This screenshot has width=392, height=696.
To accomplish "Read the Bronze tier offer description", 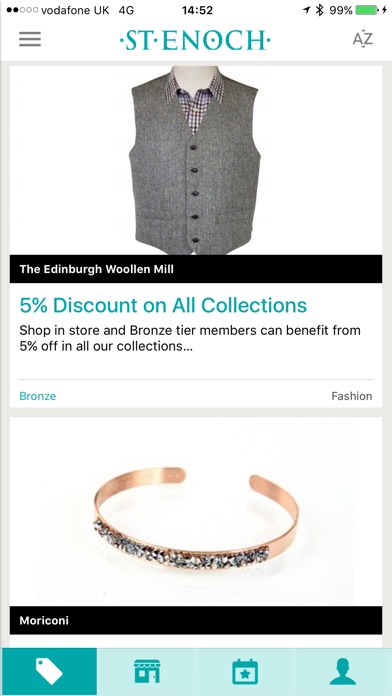I will (190, 338).
